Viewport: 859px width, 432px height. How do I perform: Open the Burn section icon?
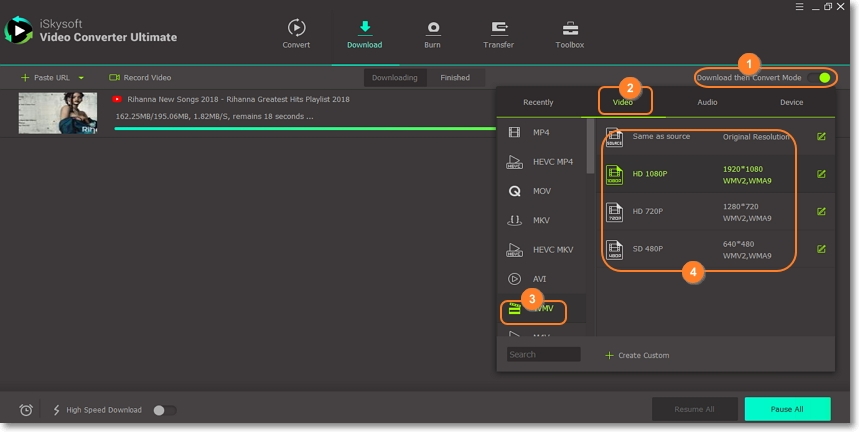tap(433, 28)
